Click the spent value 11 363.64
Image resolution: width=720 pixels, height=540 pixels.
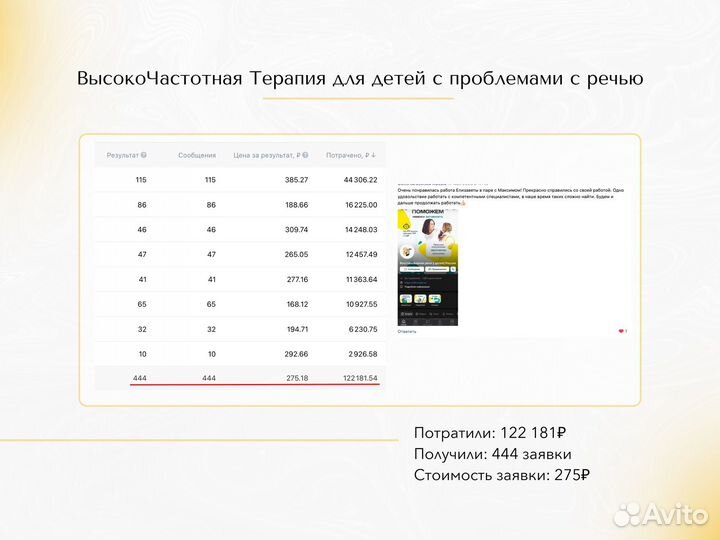point(361,279)
